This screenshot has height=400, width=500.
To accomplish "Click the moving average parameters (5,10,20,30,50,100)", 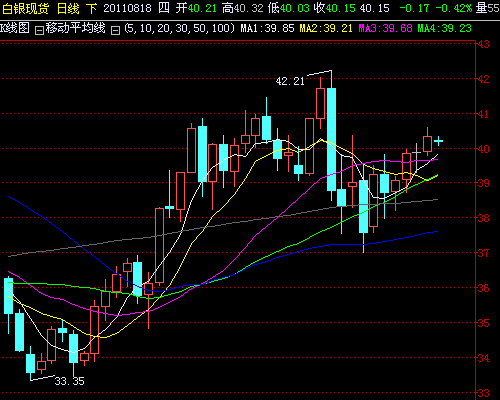I will pos(179,28).
